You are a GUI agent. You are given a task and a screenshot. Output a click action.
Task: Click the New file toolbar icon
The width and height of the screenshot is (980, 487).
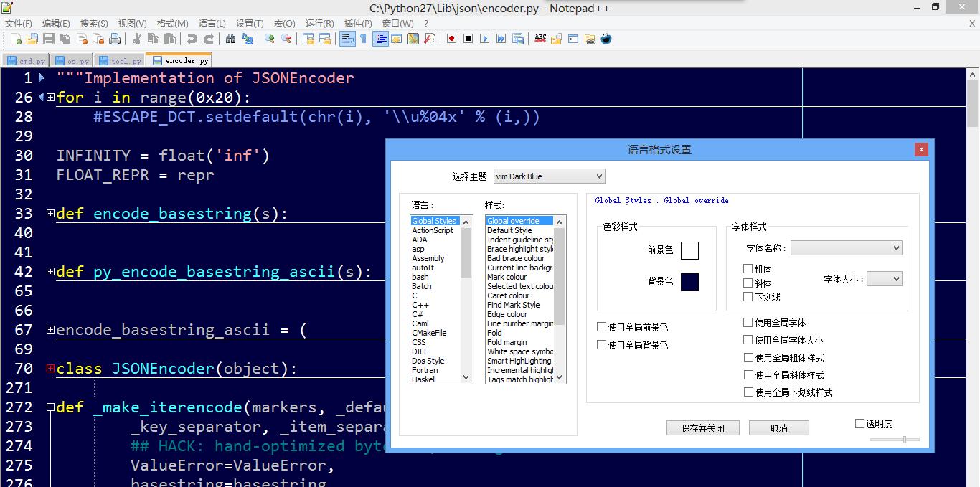tap(16, 39)
